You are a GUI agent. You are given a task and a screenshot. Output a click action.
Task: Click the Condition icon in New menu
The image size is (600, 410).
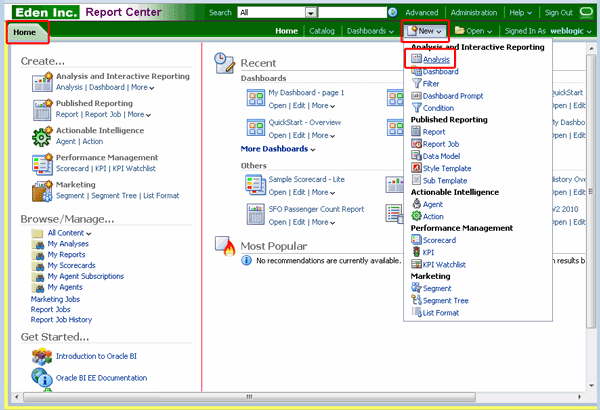tap(416, 108)
